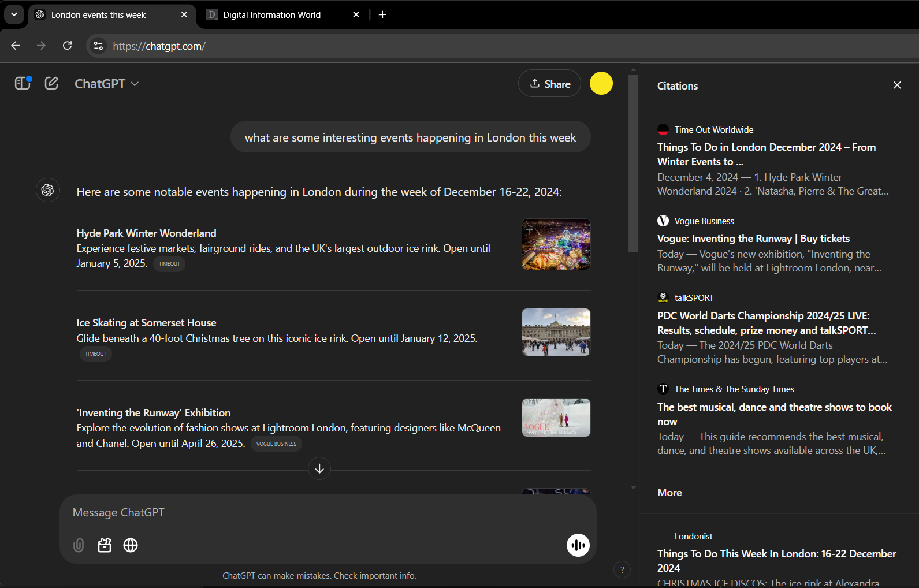Open Vogue: Inventing the Runway citation link
The height and width of the screenshot is (588, 919).
[753, 239]
